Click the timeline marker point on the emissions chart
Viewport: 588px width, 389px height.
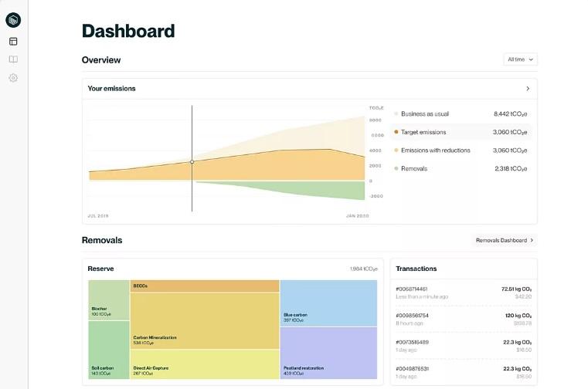pyautogui.click(x=192, y=162)
